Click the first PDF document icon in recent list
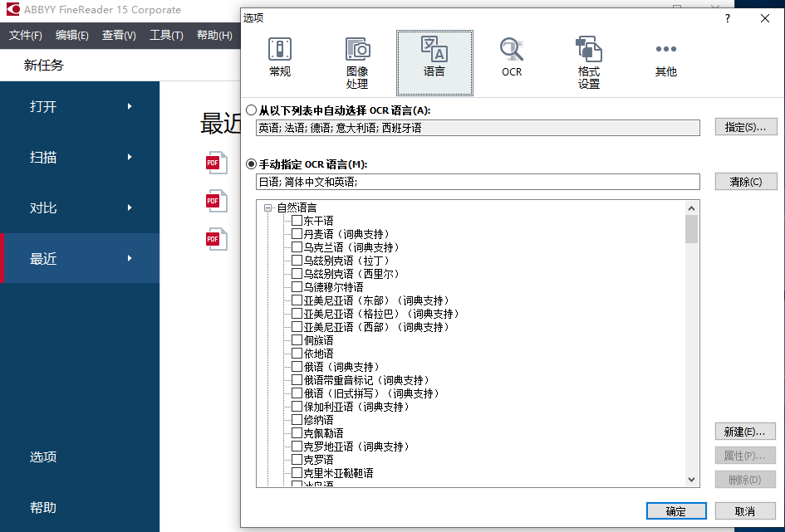This screenshot has width=785, height=532. pos(216,163)
